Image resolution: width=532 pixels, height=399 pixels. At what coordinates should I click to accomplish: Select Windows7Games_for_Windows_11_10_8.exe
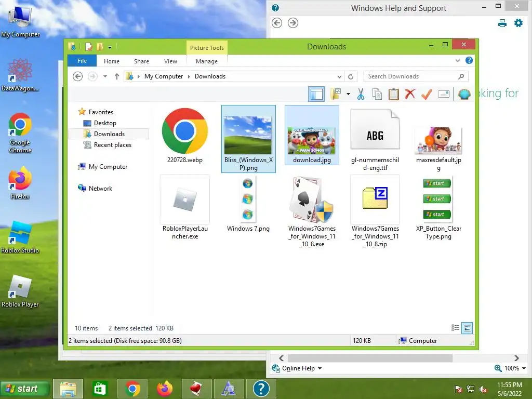(312, 211)
